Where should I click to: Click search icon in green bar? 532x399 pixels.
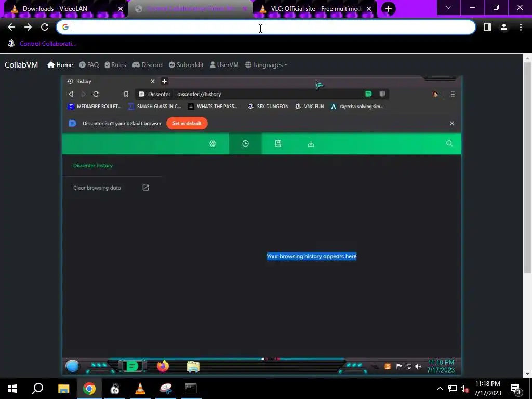pyautogui.click(x=449, y=143)
